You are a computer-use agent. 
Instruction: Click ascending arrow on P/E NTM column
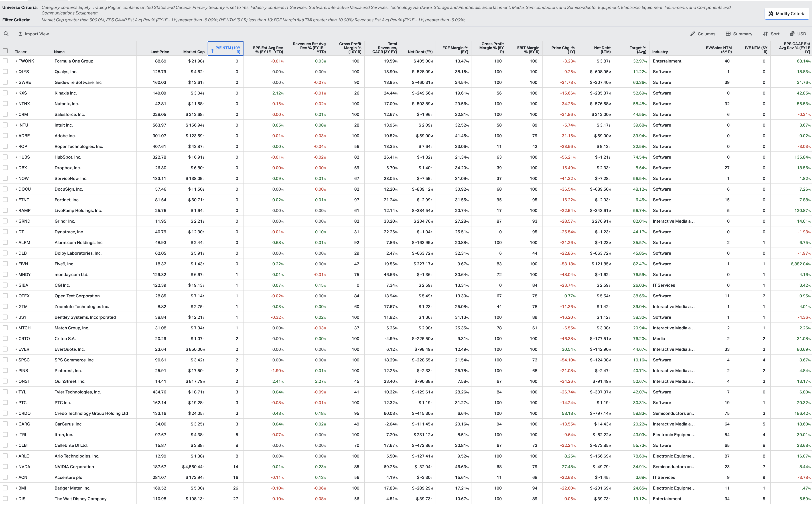point(213,51)
